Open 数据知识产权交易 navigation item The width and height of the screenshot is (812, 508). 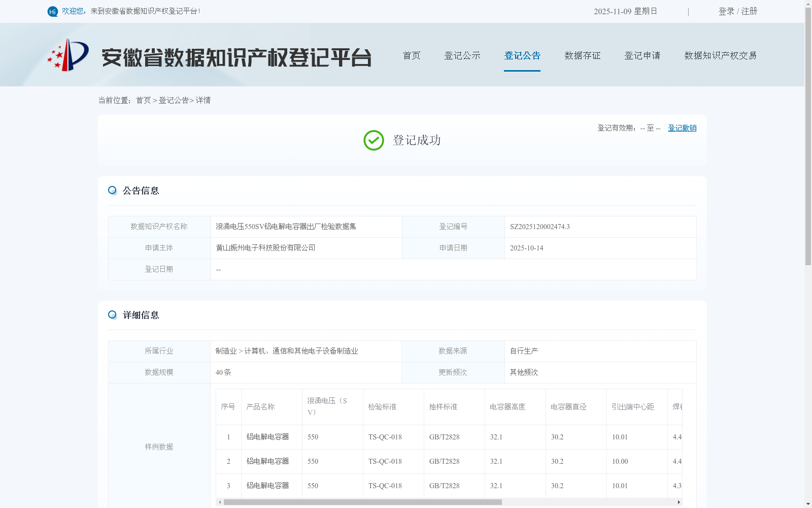coord(721,55)
